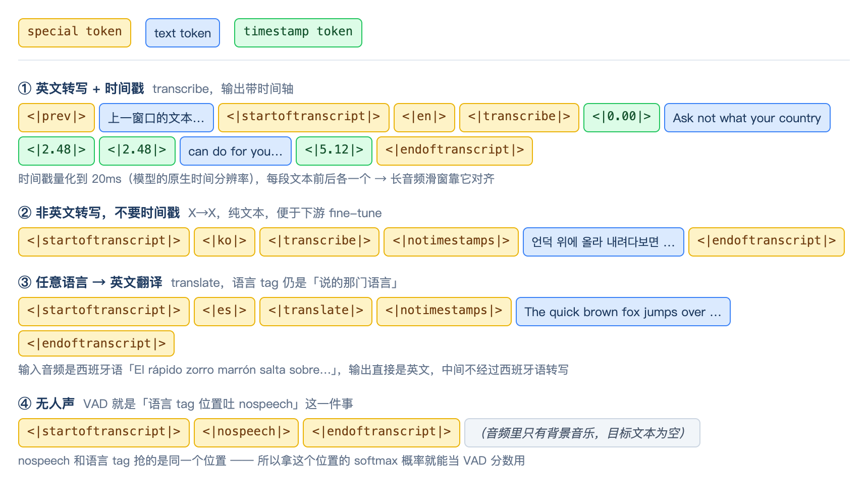868x503 pixels.
Task: Click <|notimestamps|> chip before the Korean text
Action: coord(451,242)
